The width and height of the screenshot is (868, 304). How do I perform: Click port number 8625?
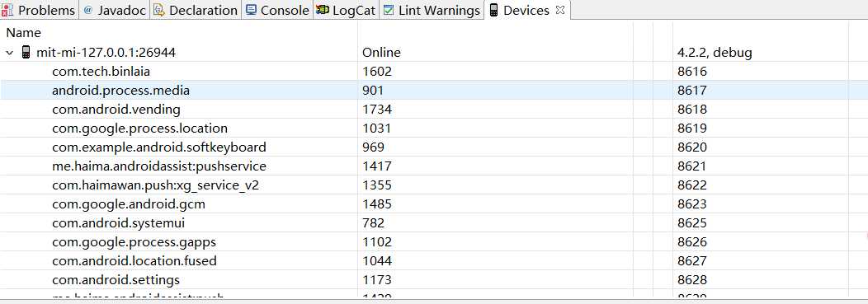[692, 223]
